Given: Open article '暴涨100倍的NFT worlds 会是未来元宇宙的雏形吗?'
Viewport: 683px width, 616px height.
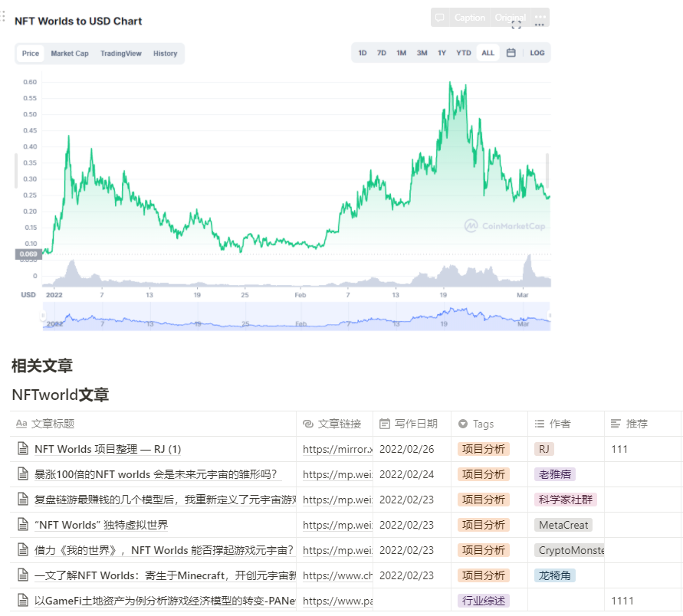Looking at the screenshot, I should pyautogui.click(x=156, y=474).
